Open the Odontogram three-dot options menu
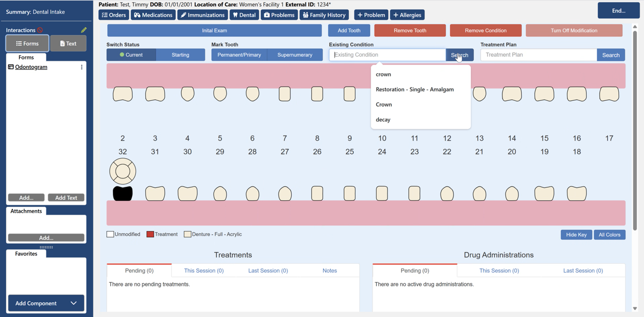The height and width of the screenshot is (317, 644). (81, 67)
